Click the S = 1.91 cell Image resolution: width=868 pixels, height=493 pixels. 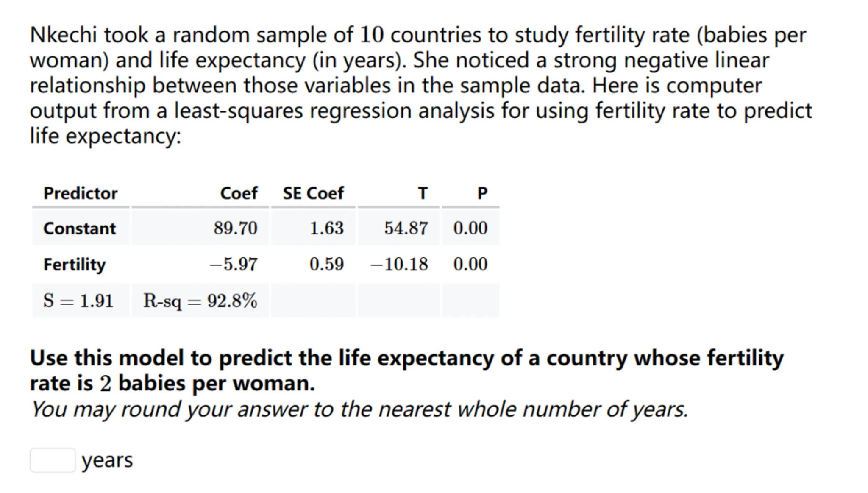(x=78, y=301)
